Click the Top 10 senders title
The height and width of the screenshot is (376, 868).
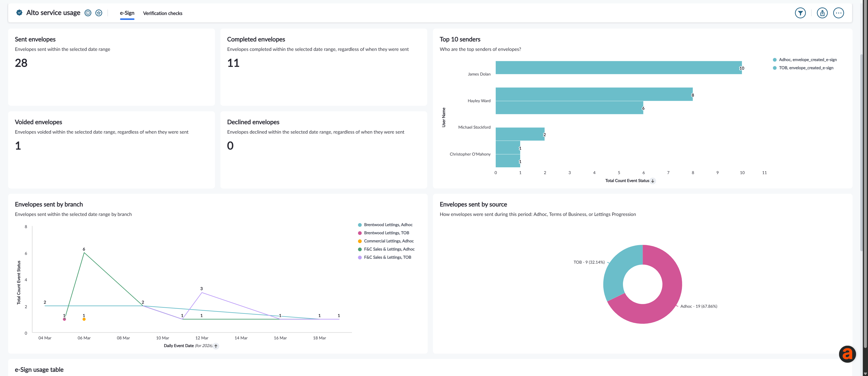(460, 39)
